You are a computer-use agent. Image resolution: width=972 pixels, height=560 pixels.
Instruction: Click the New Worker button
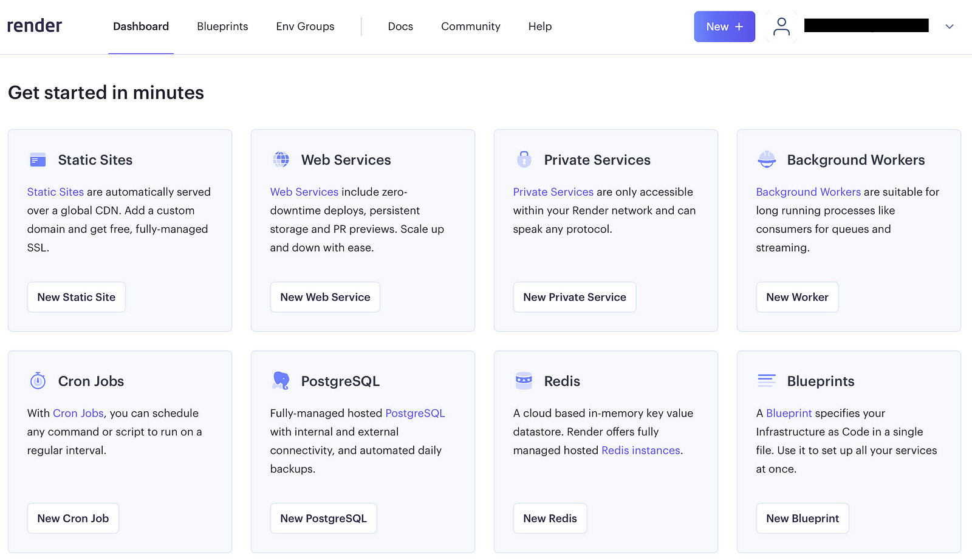[797, 297]
